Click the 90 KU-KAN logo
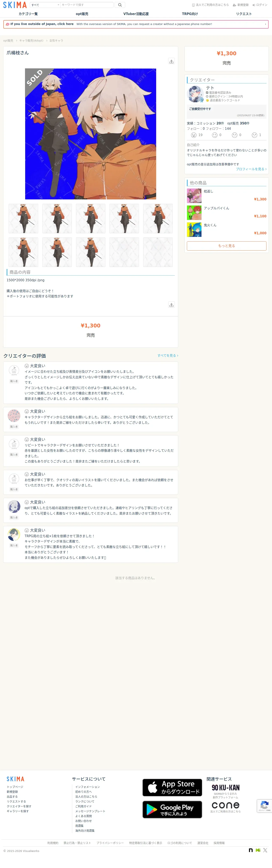Image resolution: width=272 pixels, height=868 pixels. [x=225, y=788]
